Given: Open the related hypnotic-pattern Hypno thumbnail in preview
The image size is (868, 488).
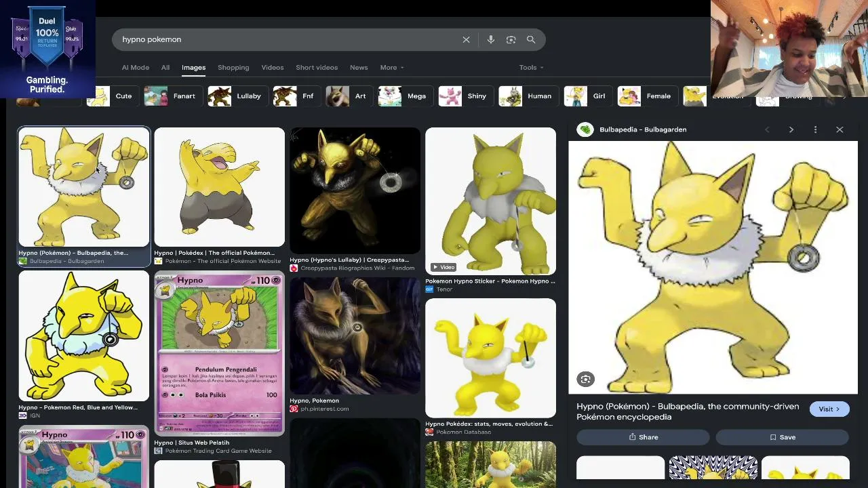Looking at the screenshot, I should 713,468.
